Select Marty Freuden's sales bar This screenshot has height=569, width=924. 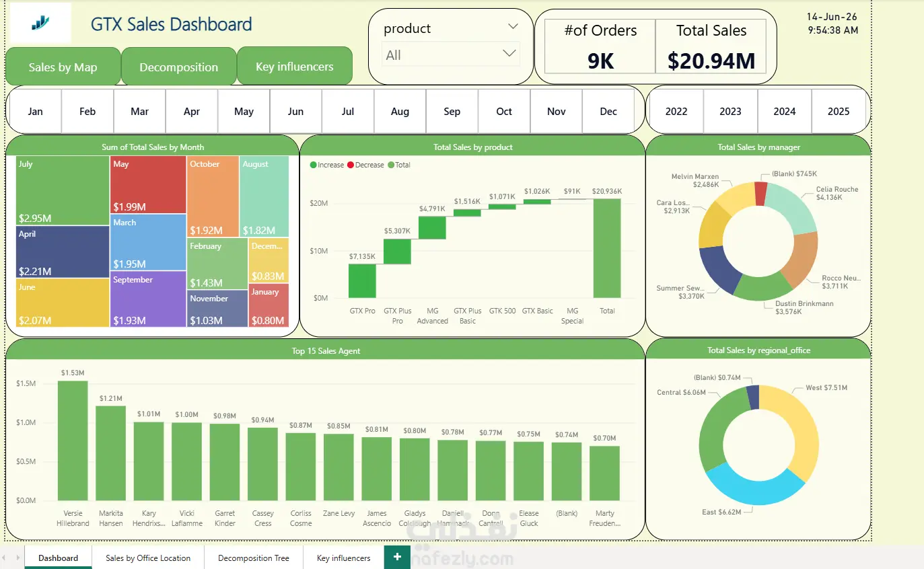tap(604, 473)
